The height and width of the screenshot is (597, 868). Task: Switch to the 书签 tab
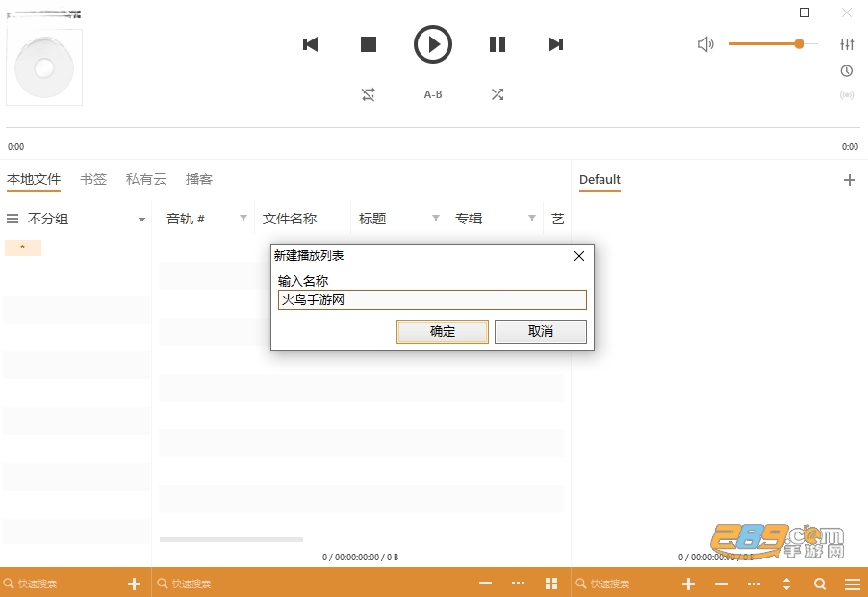click(x=93, y=179)
